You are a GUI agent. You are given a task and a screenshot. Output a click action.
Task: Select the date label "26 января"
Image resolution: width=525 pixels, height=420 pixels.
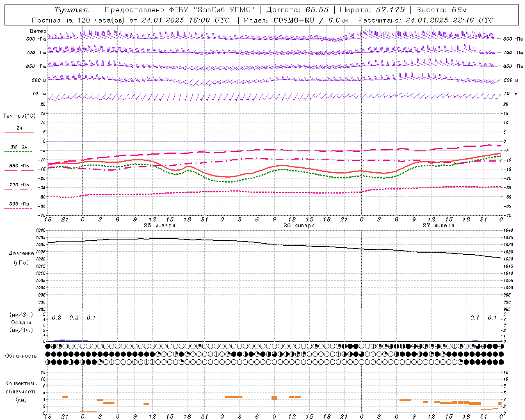pyautogui.click(x=299, y=226)
